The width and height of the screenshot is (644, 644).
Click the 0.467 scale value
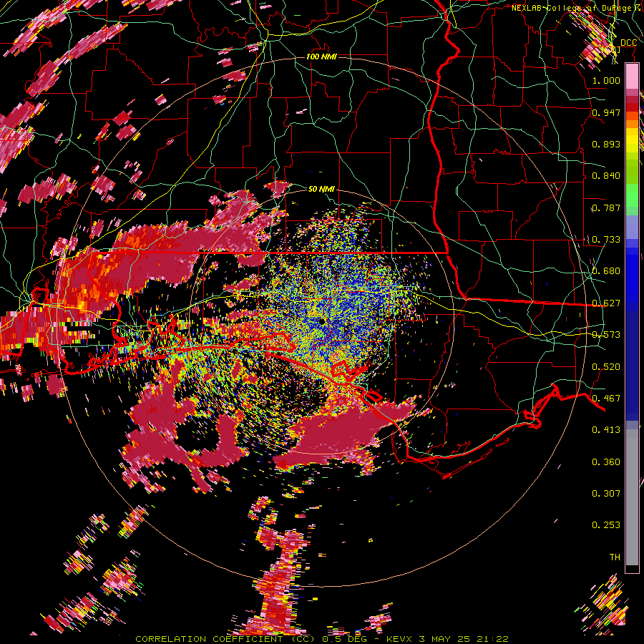[606, 399]
